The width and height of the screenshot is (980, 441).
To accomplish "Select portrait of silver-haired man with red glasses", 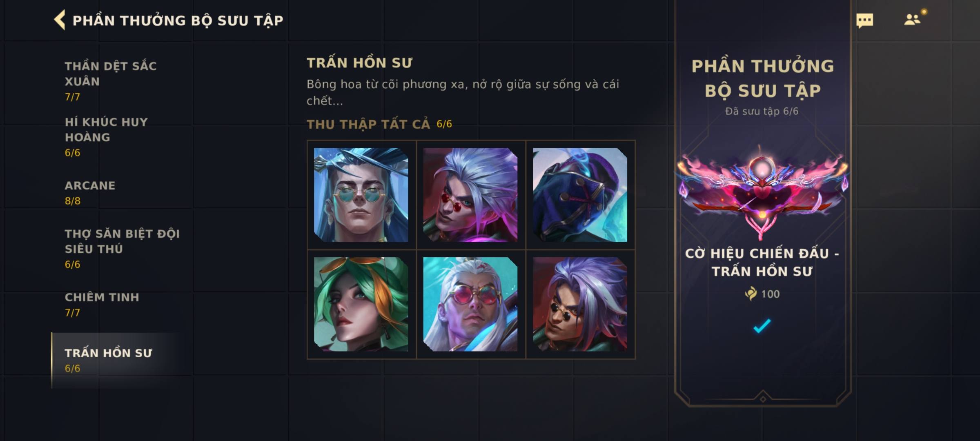I will 470,195.
